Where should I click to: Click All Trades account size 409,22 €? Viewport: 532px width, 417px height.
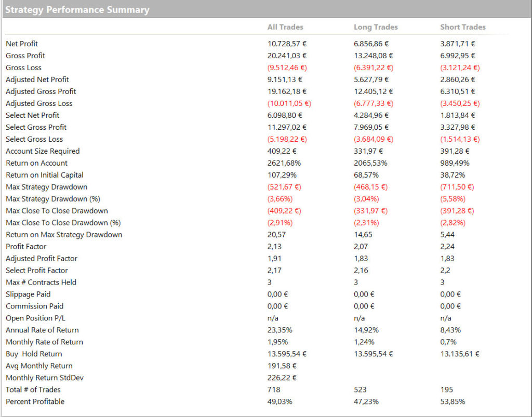coord(282,151)
